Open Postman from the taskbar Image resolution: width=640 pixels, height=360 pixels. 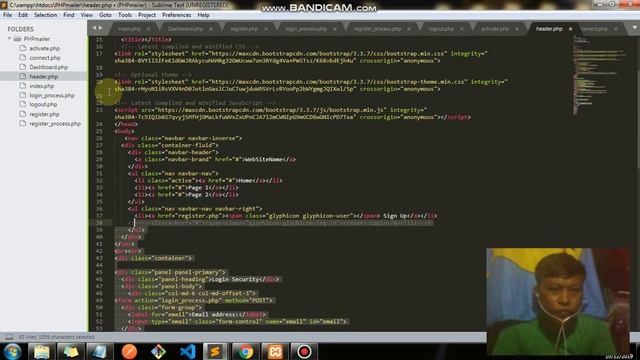129,351
